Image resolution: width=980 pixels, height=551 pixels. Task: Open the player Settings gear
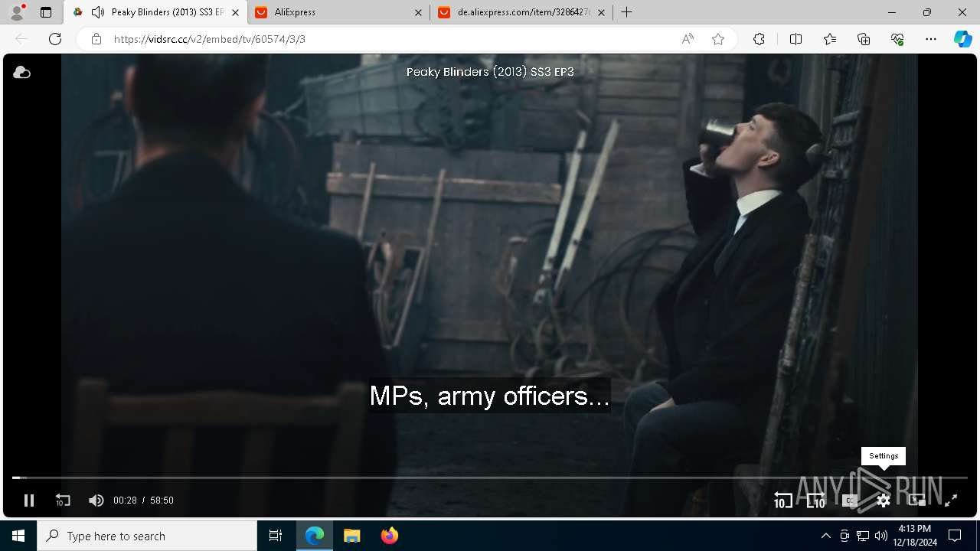coord(884,500)
